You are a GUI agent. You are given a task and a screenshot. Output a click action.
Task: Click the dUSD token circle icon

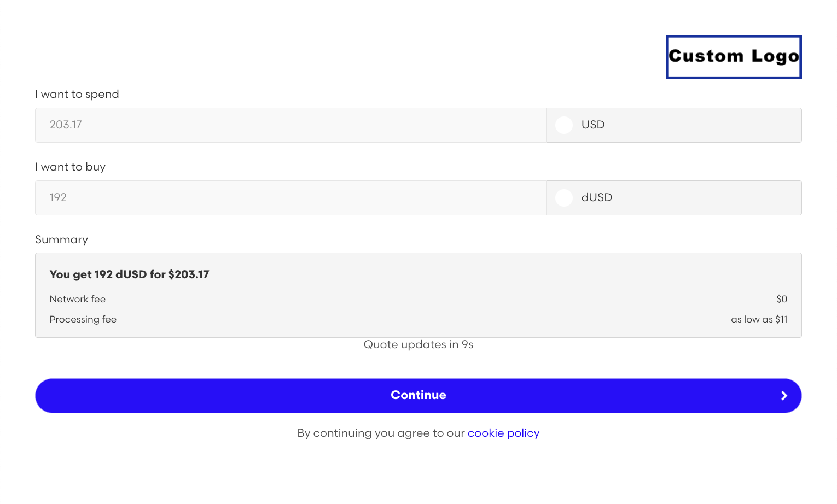(x=564, y=198)
